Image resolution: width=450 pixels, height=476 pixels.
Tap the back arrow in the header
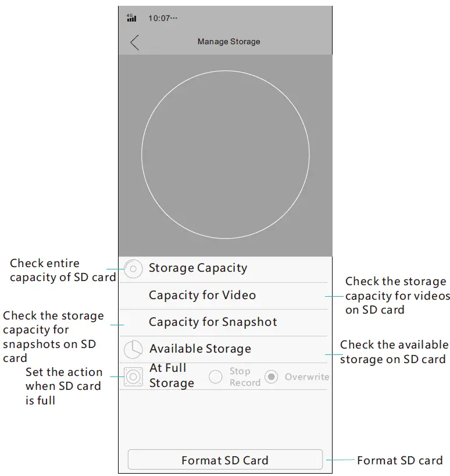135,42
